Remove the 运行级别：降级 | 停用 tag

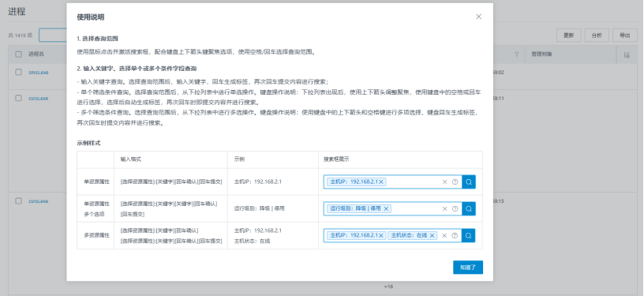pos(386,208)
